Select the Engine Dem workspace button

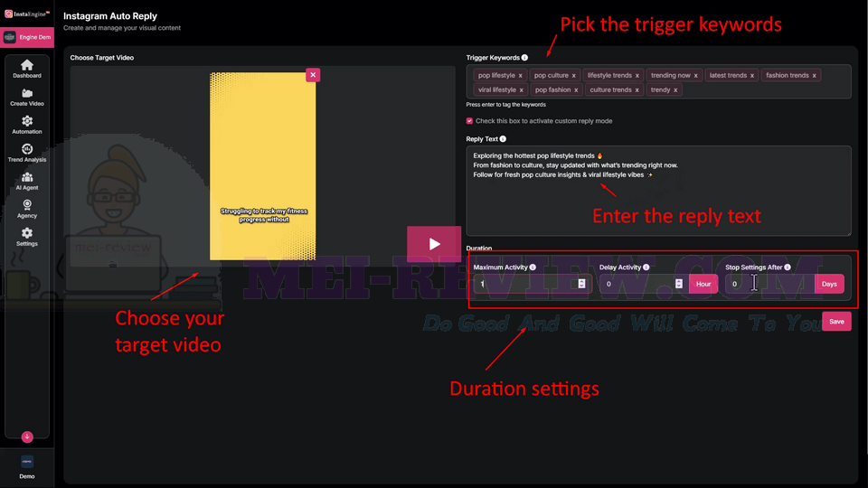27,37
